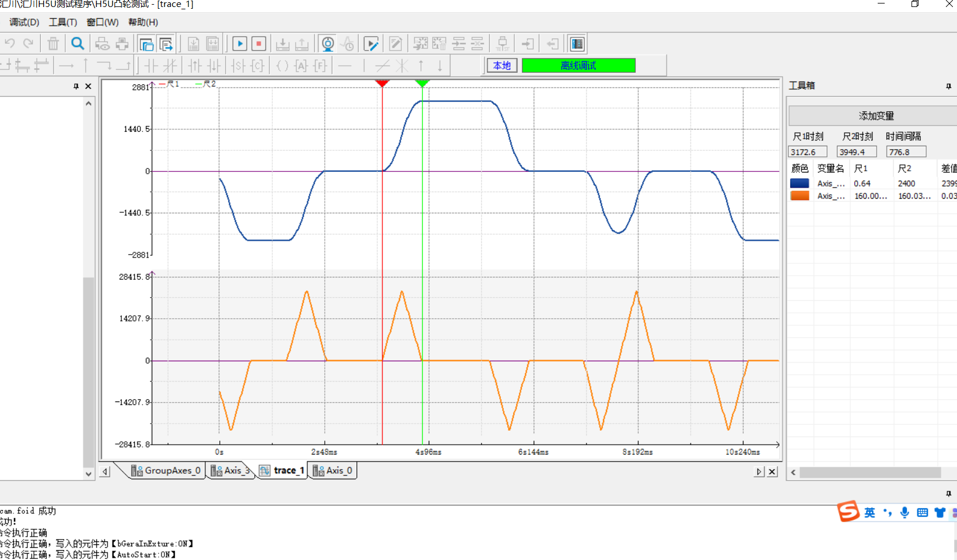Select the trace_1 tab

[283, 470]
